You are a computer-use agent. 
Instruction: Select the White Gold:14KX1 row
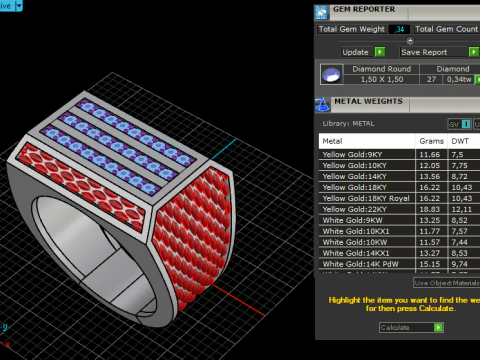[x=399, y=253]
